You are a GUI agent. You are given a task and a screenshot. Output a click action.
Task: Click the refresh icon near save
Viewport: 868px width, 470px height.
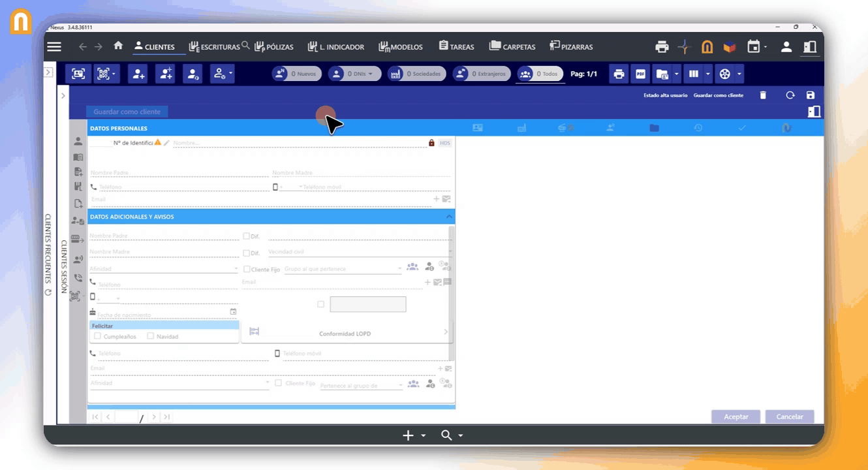pos(790,95)
